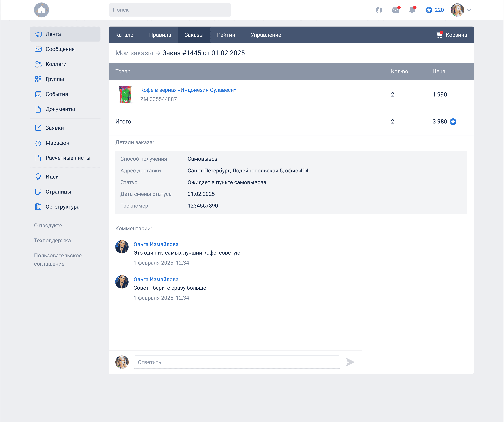504x422 pixels.
Task: Open Расчетные листы in sidebar
Action: (65, 158)
